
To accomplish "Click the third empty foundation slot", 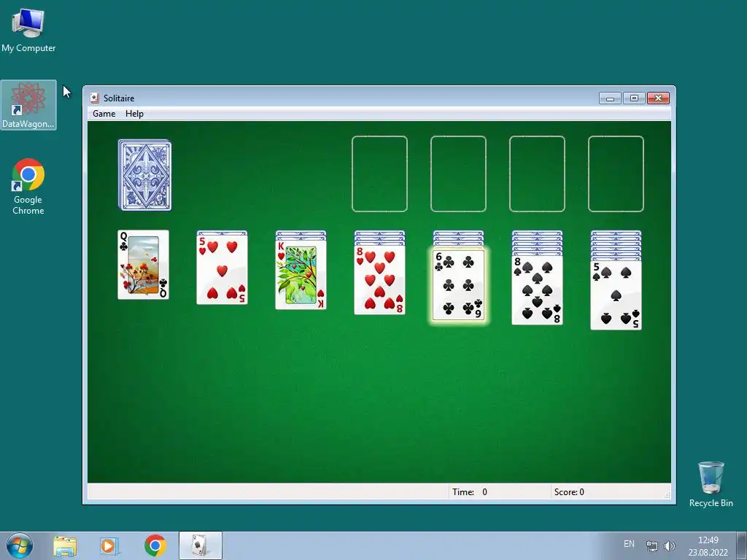I will pyautogui.click(x=538, y=174).
